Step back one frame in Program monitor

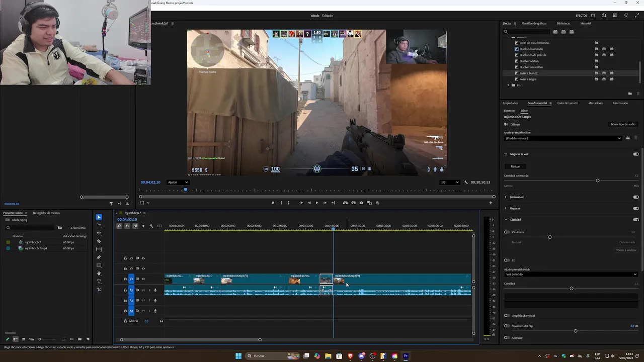coord(309,203)
